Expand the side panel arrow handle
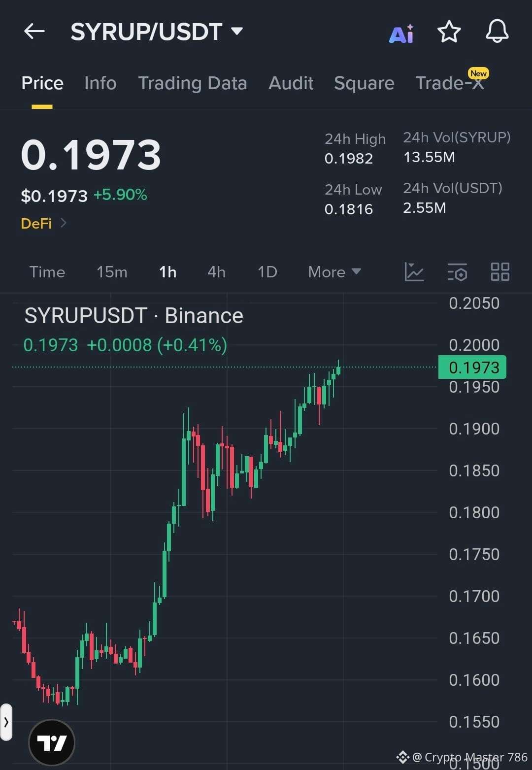This screenshot has width=532, height=770. coord(6,722)
